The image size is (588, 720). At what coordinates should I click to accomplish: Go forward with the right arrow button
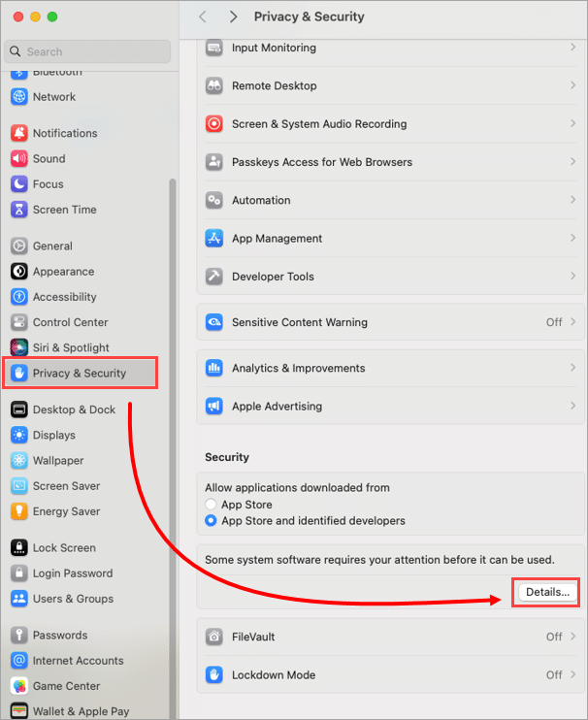click(233, 17)
